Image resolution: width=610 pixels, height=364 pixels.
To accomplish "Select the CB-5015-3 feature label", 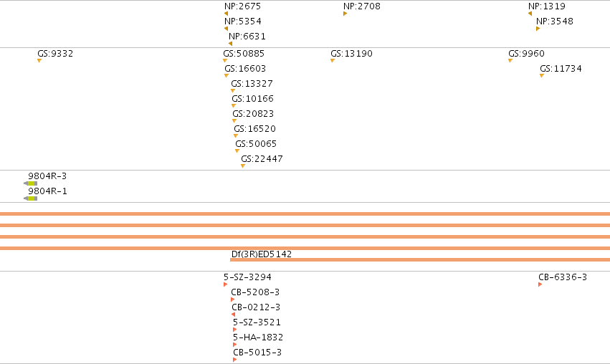I will click(x=257, y=353).
